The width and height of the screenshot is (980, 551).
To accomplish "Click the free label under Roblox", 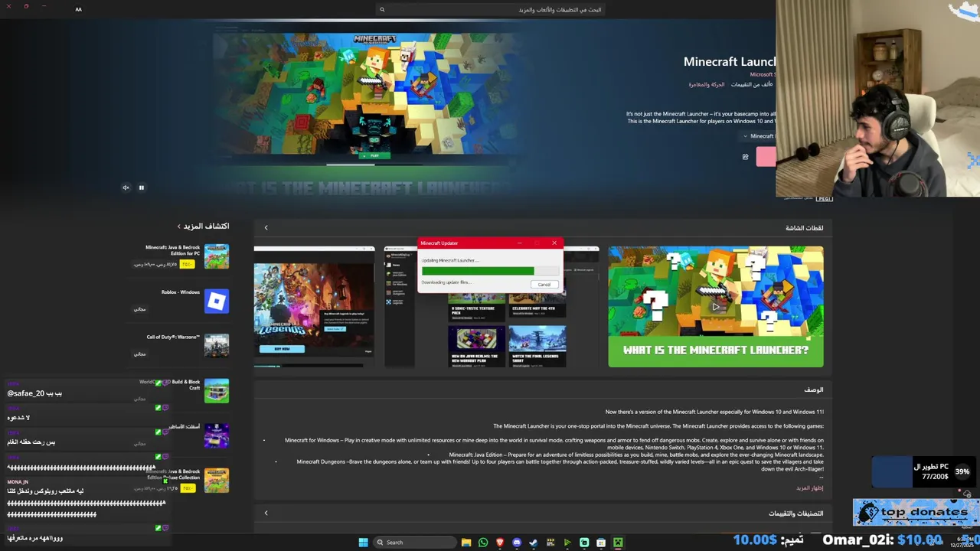I will (139, 309).
